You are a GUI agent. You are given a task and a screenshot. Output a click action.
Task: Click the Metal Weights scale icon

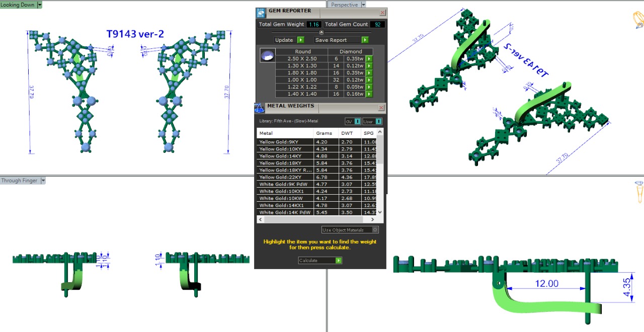click(x=260, y=108)
